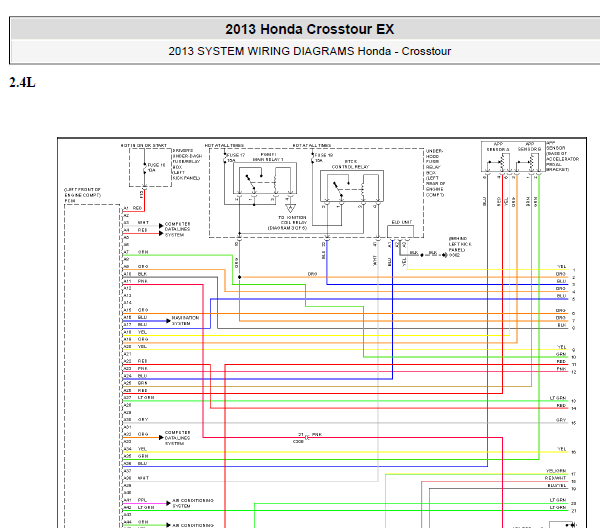600x528 pixels.
Task: Click the Fuse 17 15A label
Action: (235, 158)
